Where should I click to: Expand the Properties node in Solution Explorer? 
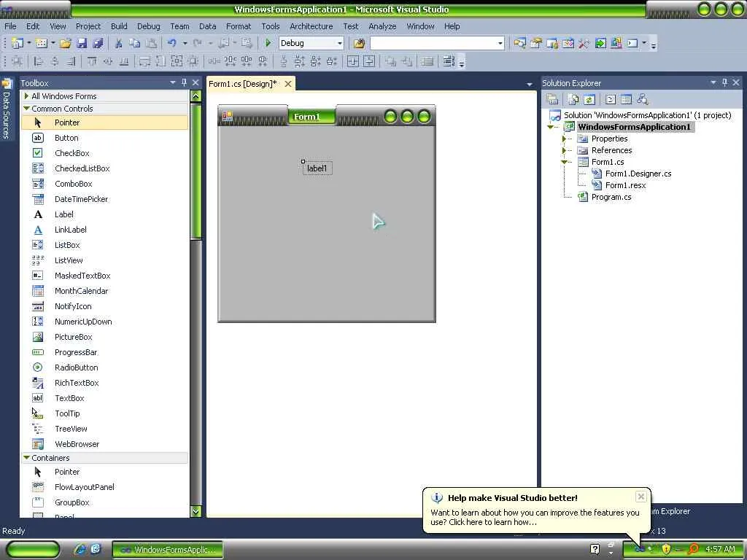click(x=564, y=139)
